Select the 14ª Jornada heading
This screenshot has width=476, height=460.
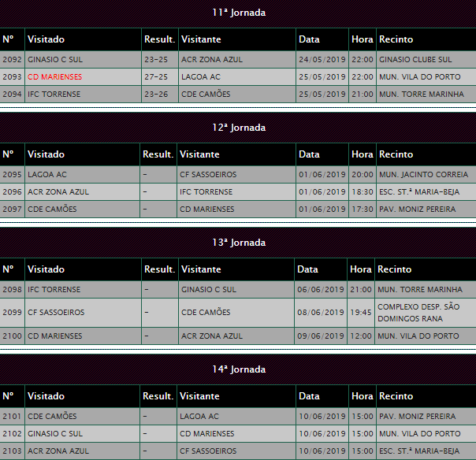239,369
